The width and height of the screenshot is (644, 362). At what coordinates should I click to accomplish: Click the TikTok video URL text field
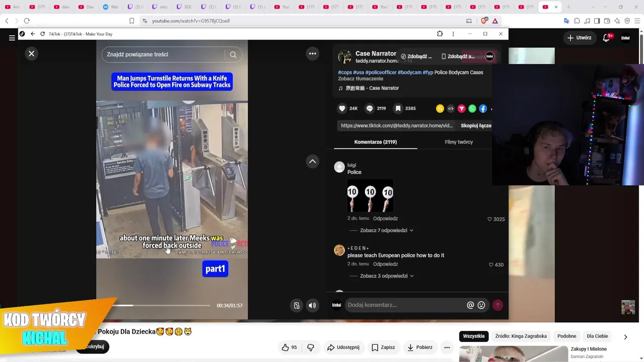[x=397, y=126]
